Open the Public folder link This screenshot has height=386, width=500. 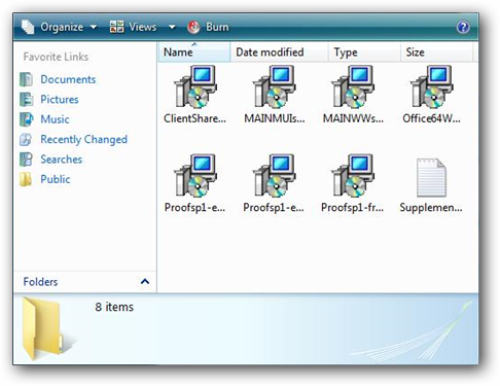55,179
